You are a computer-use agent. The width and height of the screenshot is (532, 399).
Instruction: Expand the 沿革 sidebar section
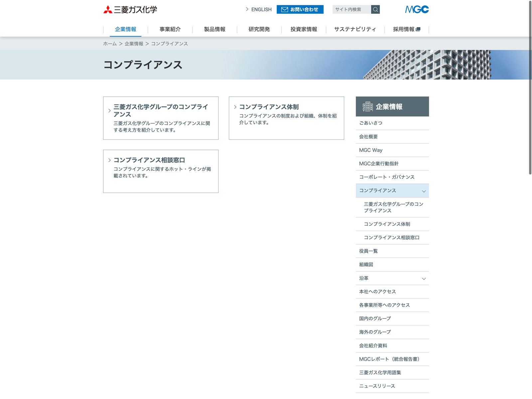pos(424,279)
